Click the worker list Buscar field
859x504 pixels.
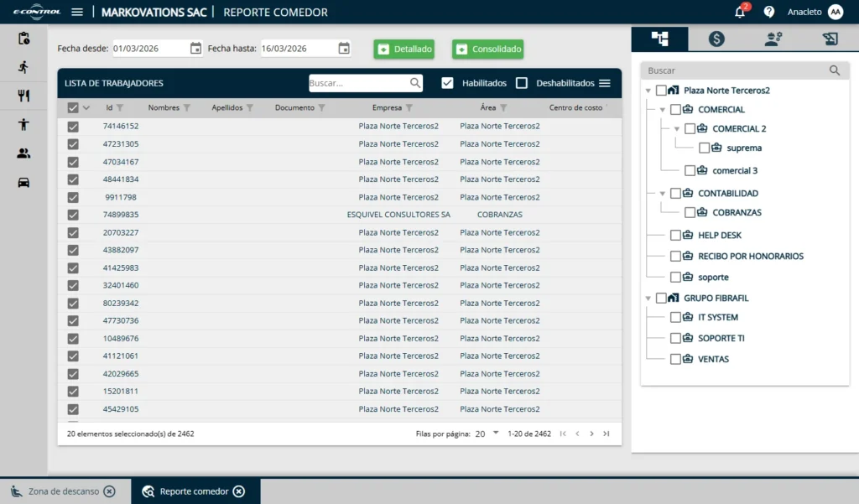click(358, 83)
